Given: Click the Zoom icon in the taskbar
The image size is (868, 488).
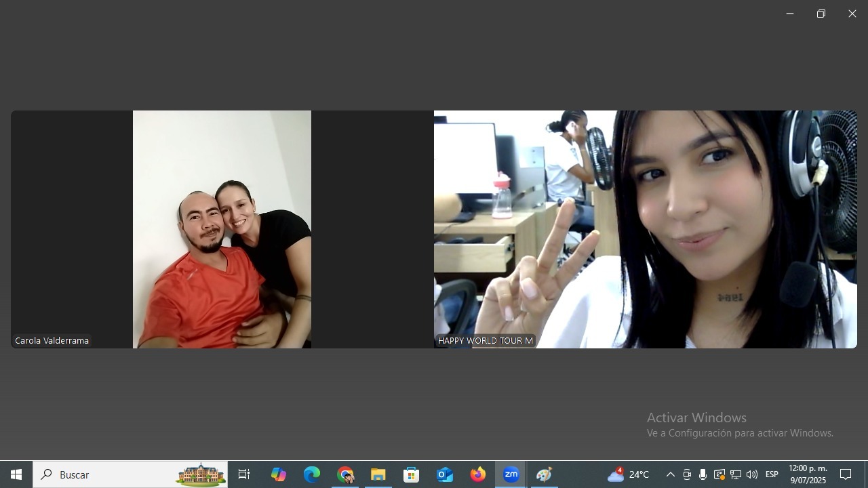Looking at the screenshot, I should point(511,474).
